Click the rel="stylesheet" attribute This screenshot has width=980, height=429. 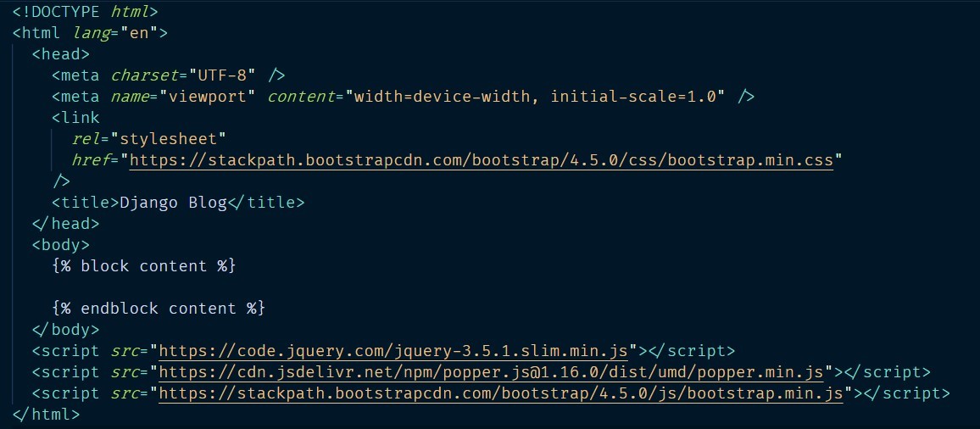[148, 139]
